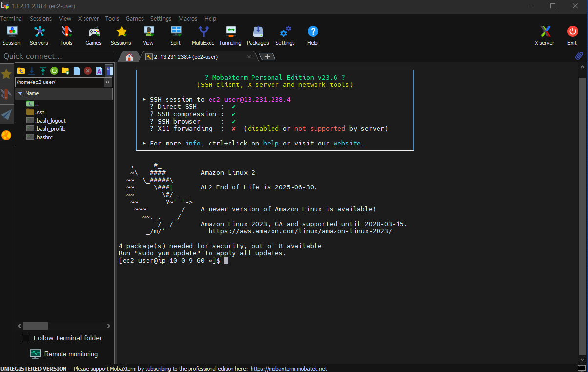Click the Remote monitoring button
Viewport: 588px width, 372px height.
coord(64,354)
